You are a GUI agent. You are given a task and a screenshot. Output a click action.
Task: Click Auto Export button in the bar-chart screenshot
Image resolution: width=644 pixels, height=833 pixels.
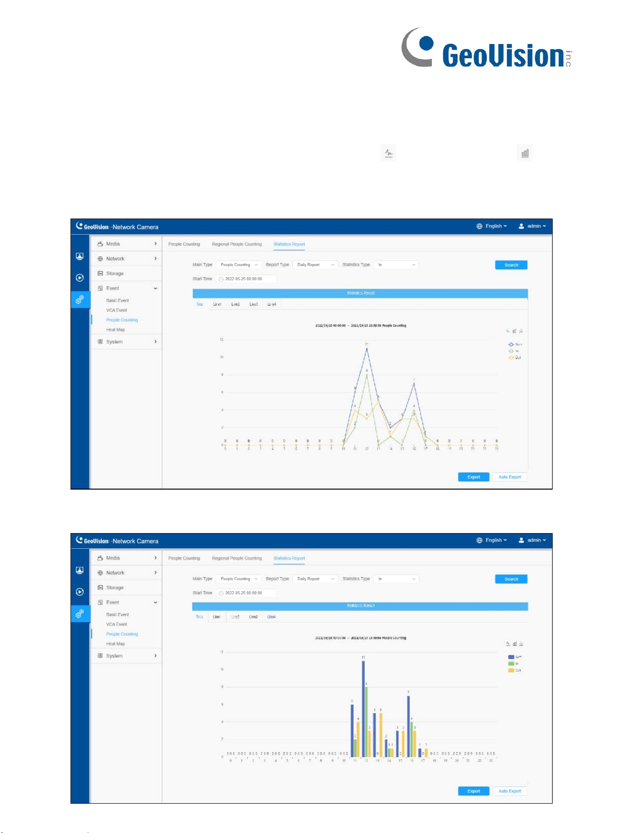tap(510, 791)
